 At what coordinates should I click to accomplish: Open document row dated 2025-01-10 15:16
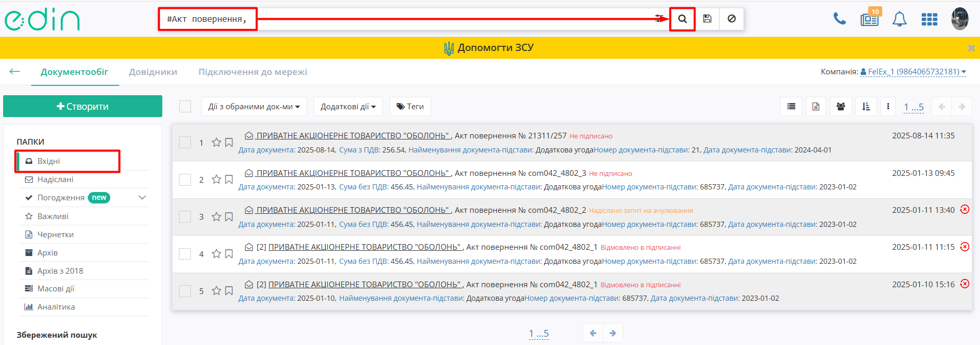[x=572, y=291]
